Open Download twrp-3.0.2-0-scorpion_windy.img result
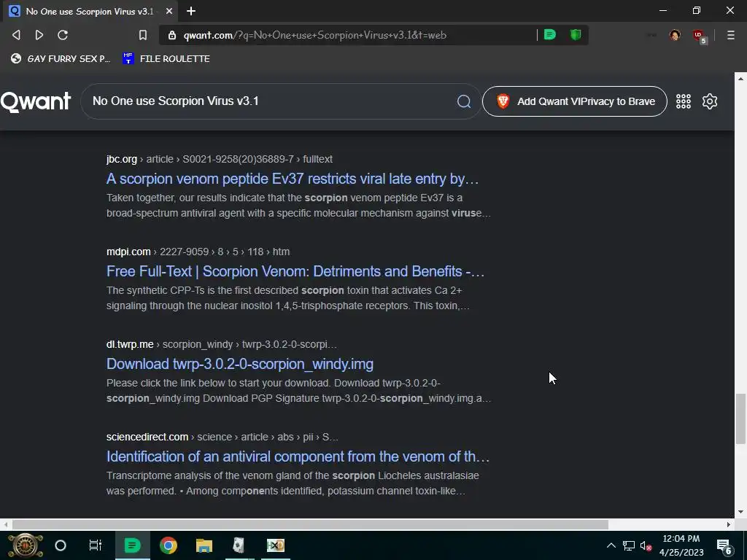Screen dimensions: 747x560 point(239,364)
